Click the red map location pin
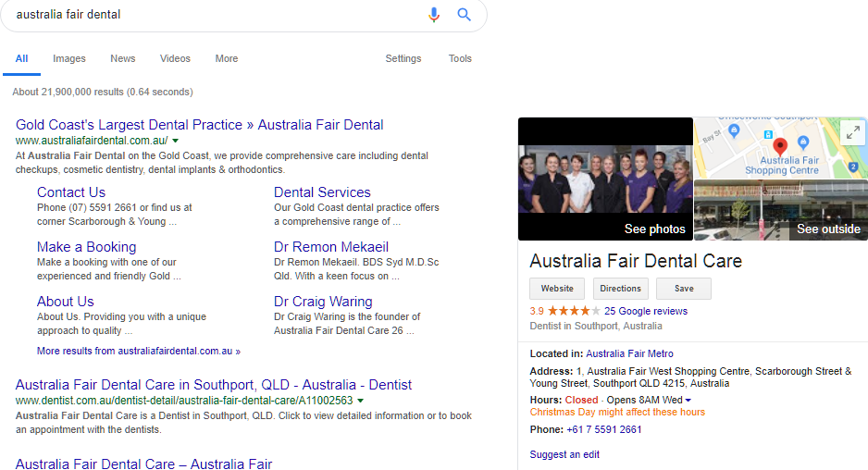868x470 pixels. (x=779, y=146)
